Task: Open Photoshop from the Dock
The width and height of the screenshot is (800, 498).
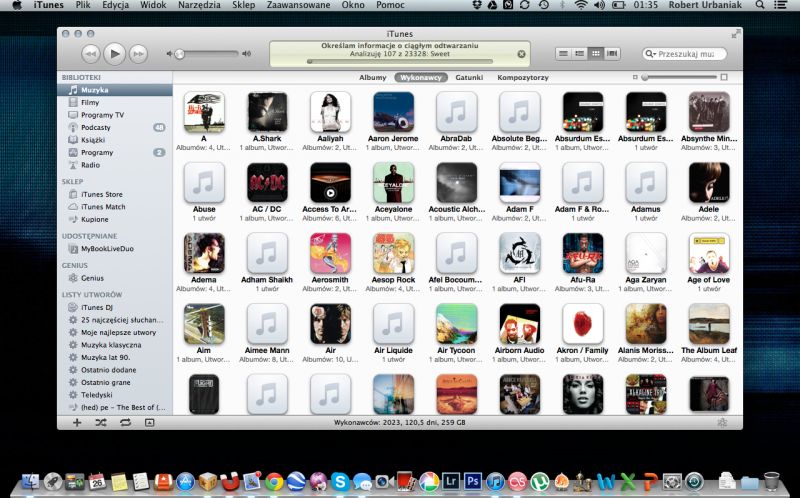Action: 473,481
